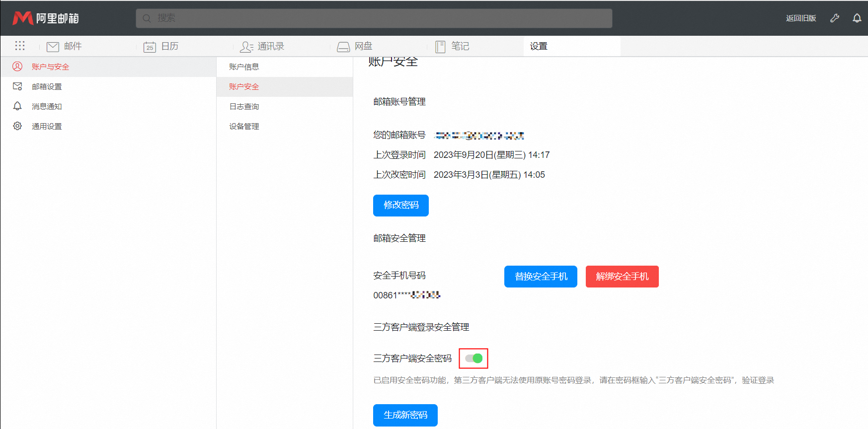Open 设备管理 in the submenu

[x=244, y=126]
